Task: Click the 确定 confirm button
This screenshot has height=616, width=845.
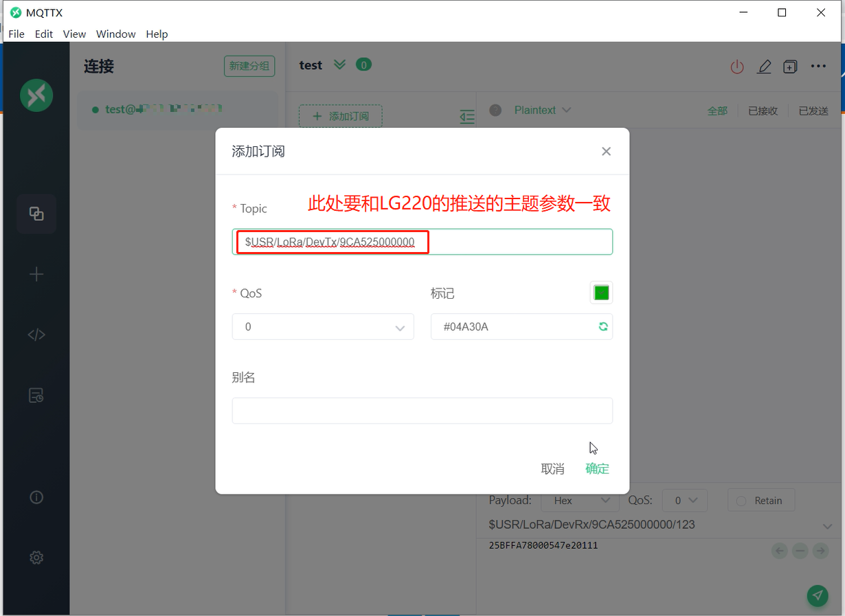Action: [597, 468]
